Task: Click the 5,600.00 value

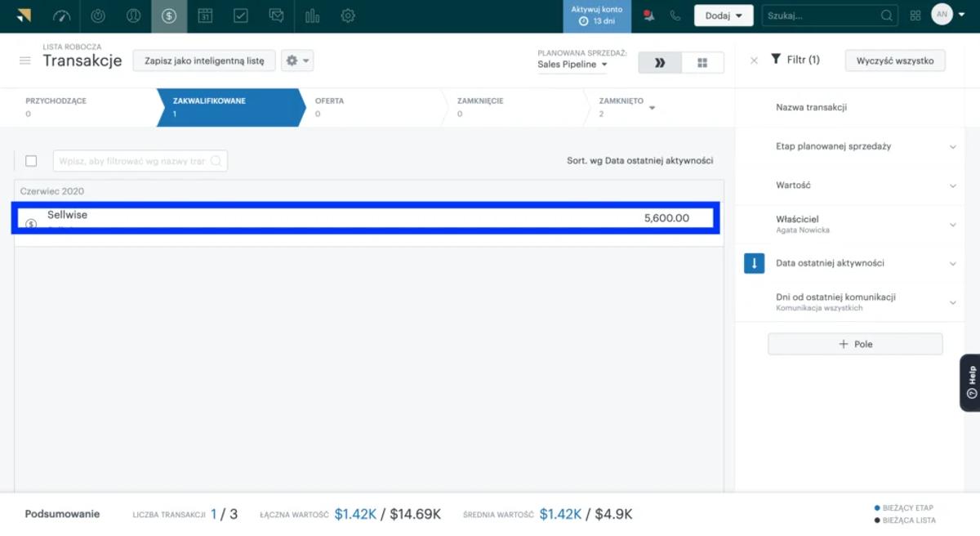Action: (666, 218)
